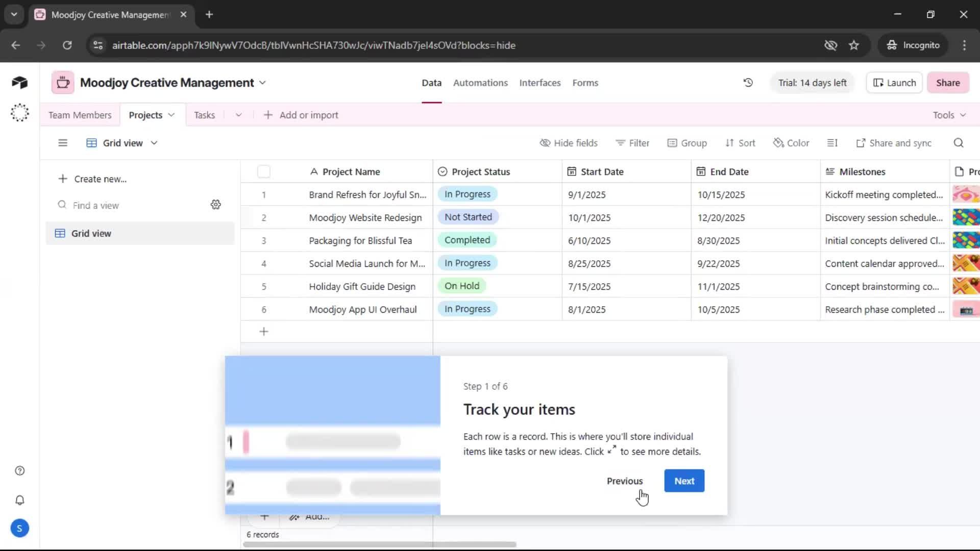Click the site information icon in address bar

pos(98,45)
